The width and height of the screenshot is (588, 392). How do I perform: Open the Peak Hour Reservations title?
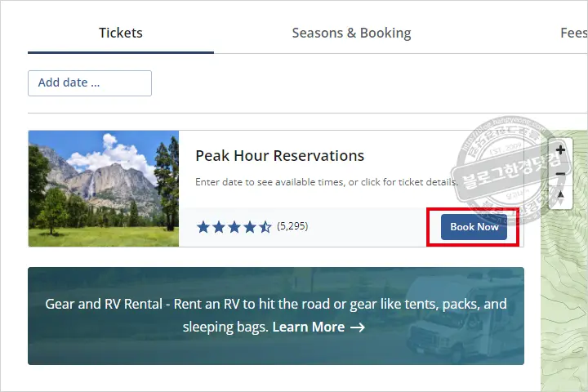(x=279, y=156)
